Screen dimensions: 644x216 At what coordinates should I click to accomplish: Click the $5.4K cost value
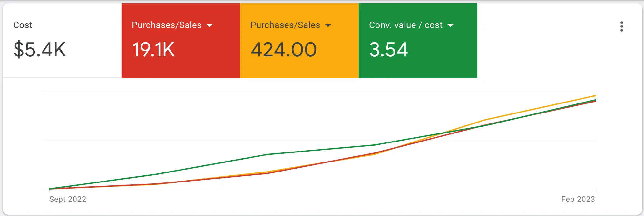(x=40, y=50)
